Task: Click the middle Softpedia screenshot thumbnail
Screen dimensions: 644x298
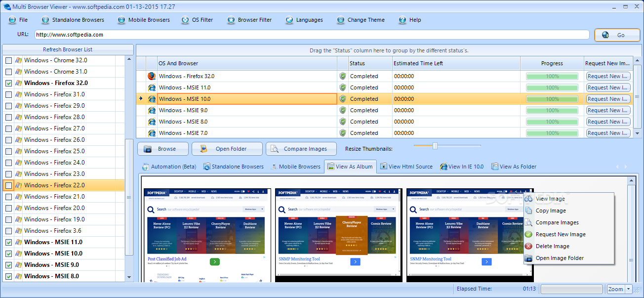Action: click(339, 235)
